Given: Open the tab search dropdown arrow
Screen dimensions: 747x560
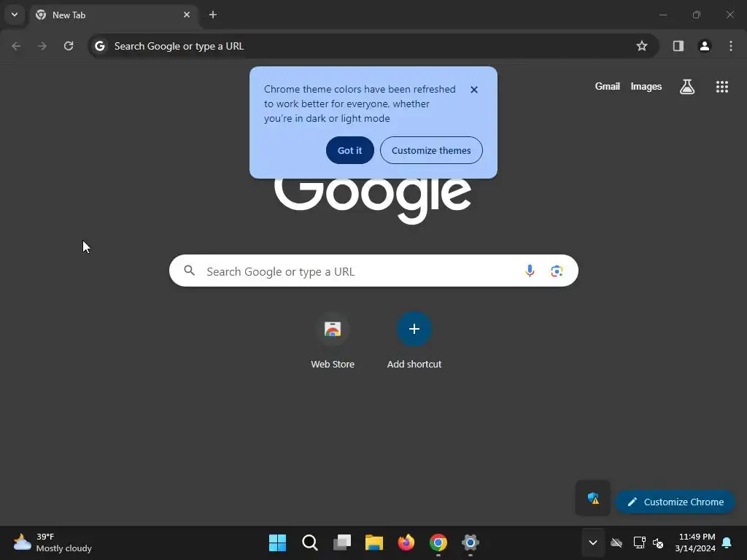Looking at the screenshot, I should [15, 15].
